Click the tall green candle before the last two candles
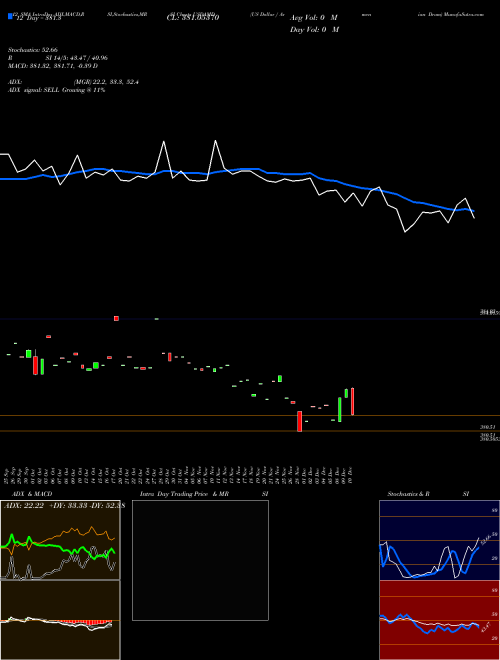 340,410
